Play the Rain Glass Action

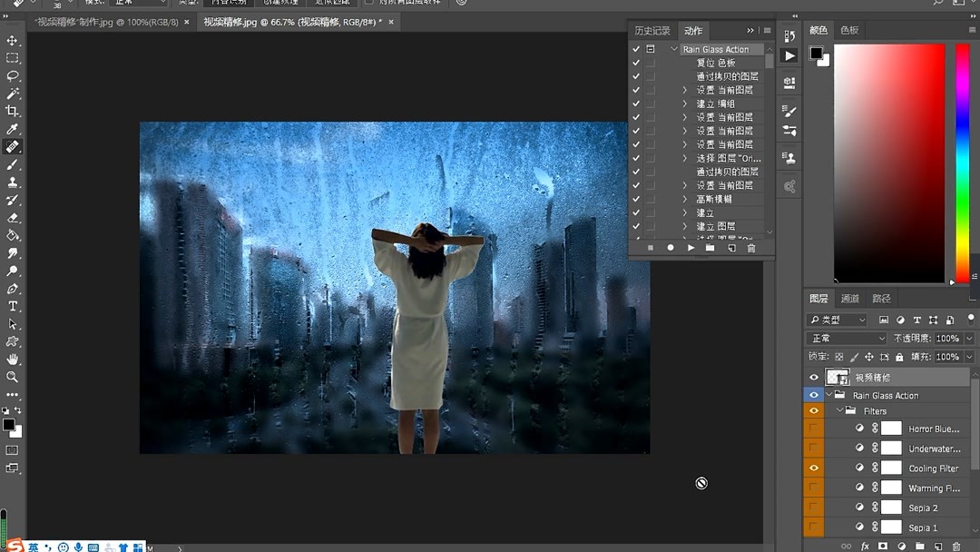[x=692, y=247]
